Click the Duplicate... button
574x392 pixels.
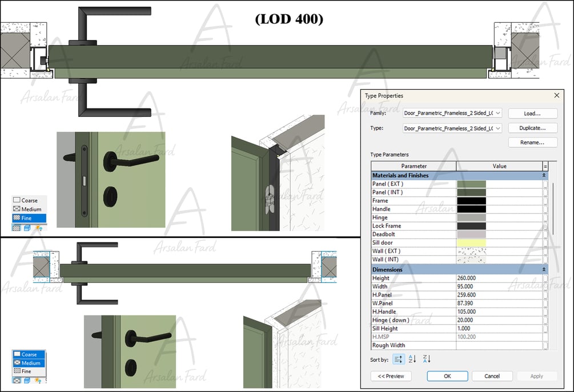coord(533,128)
